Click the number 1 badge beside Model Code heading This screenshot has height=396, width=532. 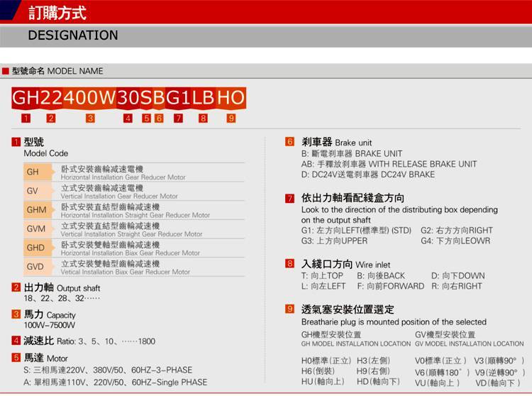[x=16, y=143]
